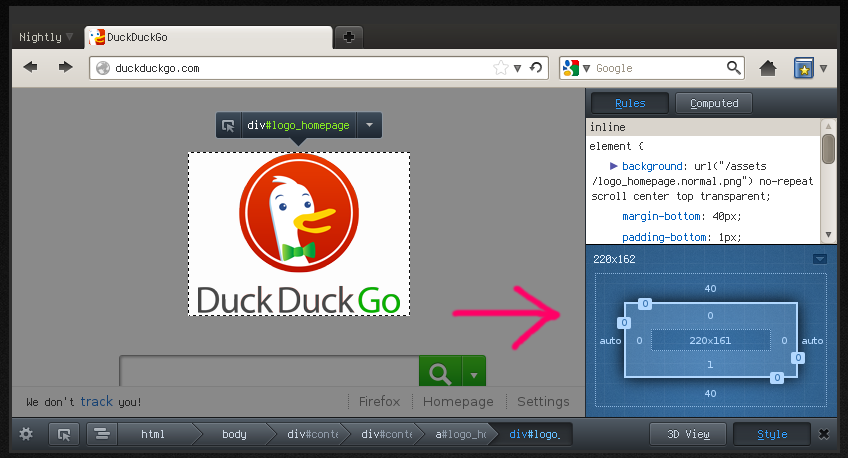
Task: Bookmark page with the star icon
Action: point(501,68)
